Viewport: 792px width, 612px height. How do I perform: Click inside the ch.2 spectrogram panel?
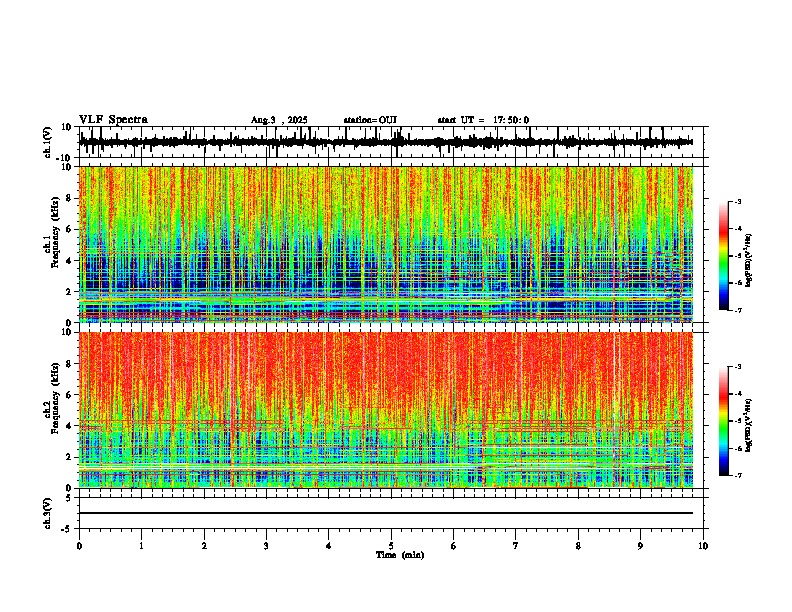click(x=386, y=410)
